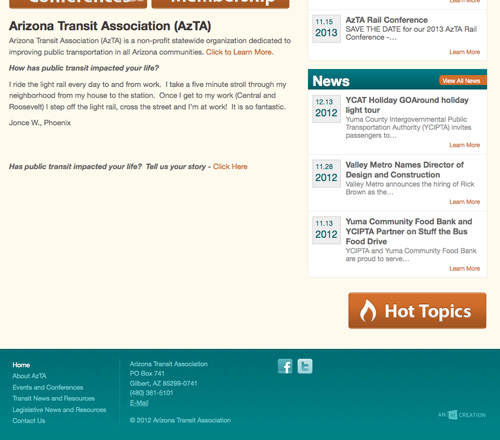
Task: Click Here to tell your story
Action: coord(230,167)
